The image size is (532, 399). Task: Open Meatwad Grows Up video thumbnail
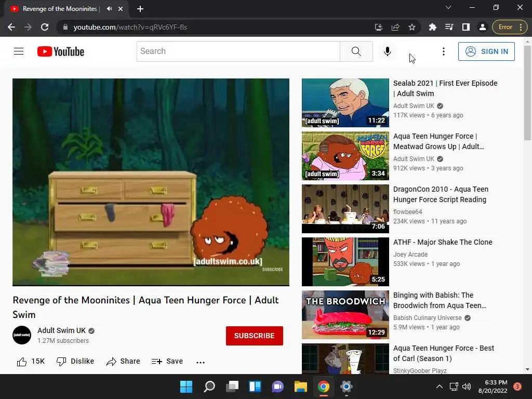pyautogui.click(x=345, y=156)
